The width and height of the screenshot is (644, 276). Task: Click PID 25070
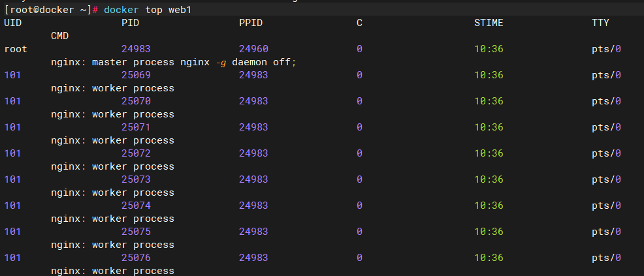[x=136, y=101]
